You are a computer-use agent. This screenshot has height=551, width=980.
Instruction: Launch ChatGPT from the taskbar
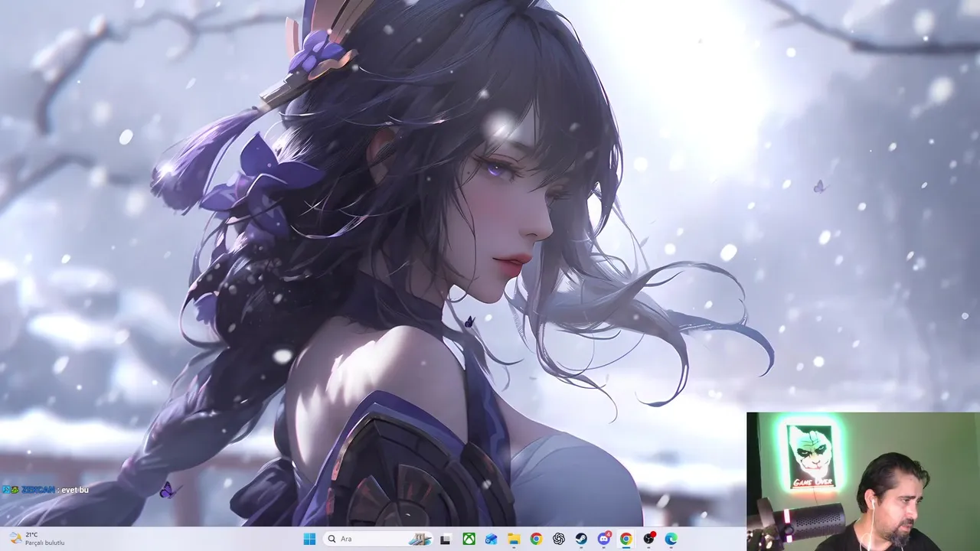click(x=559, y=539)
